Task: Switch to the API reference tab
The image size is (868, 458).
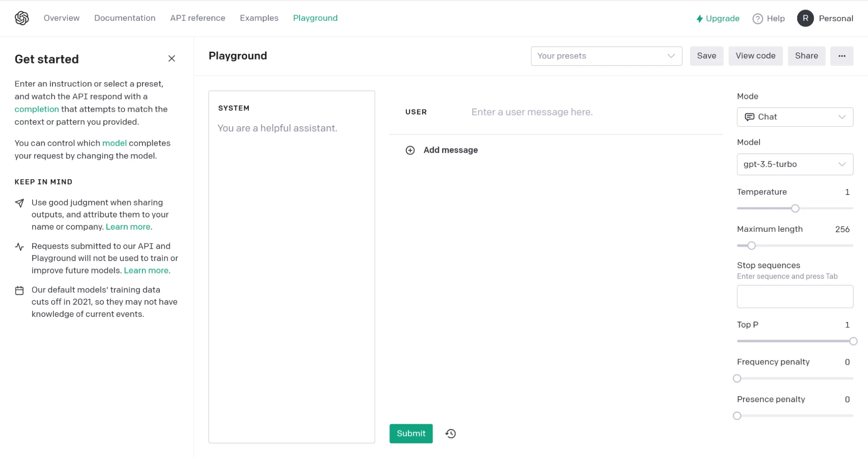Action: pyautogui.click(x=198, y=18)
